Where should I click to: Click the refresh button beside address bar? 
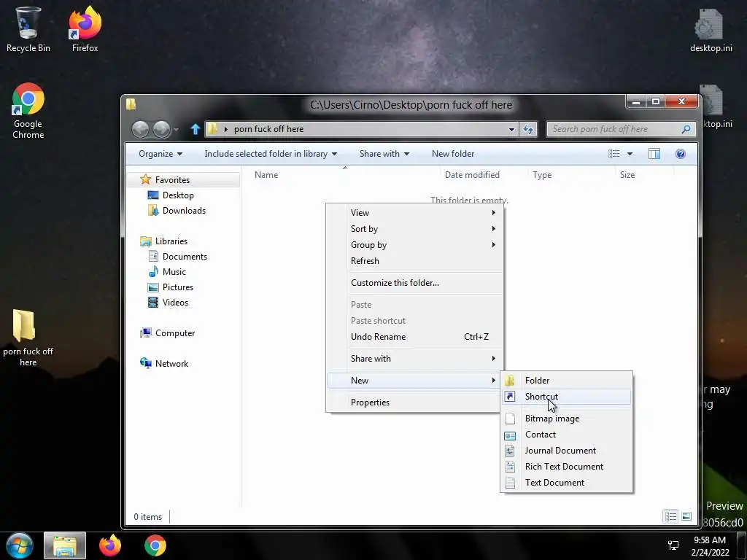tap(528, 129)
